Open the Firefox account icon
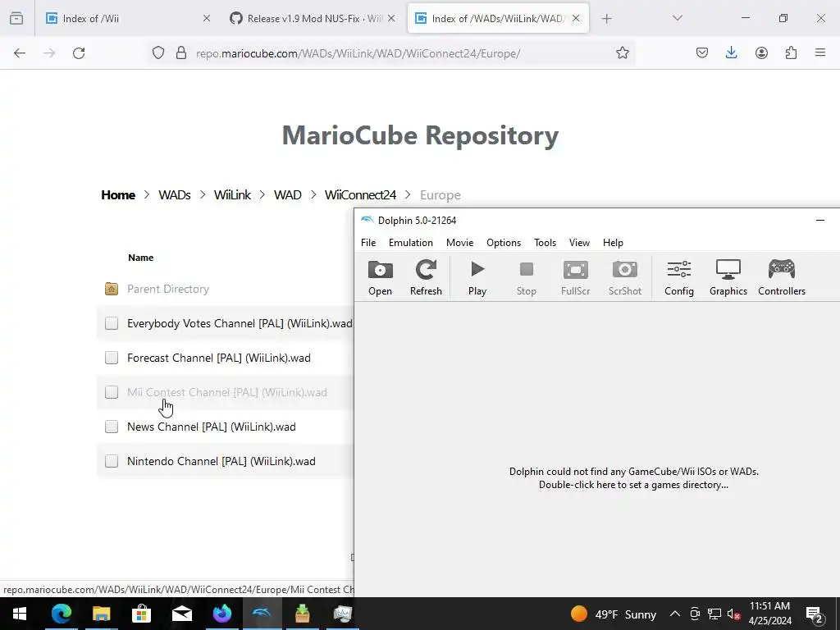The width and height of the screenshot is (840, 630). [761, 52]
